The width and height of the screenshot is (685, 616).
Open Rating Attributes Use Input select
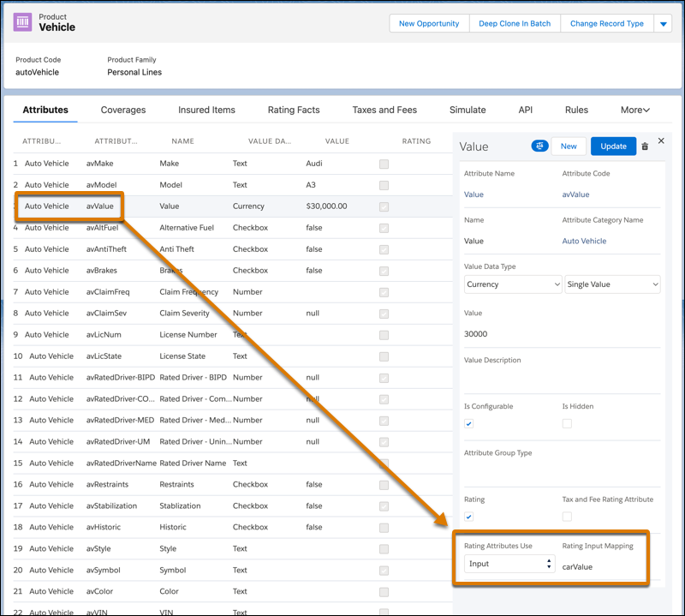click(x=509, y=564)
